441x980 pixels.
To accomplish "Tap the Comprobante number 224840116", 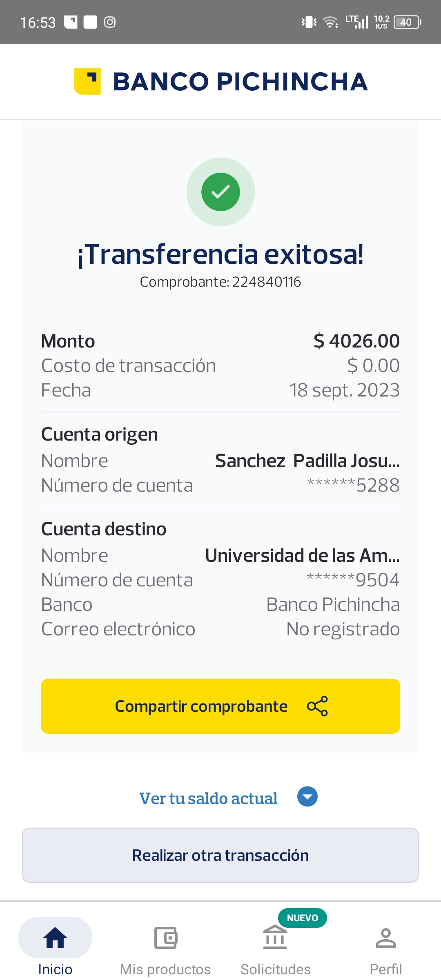I will [x=266, y=282].
